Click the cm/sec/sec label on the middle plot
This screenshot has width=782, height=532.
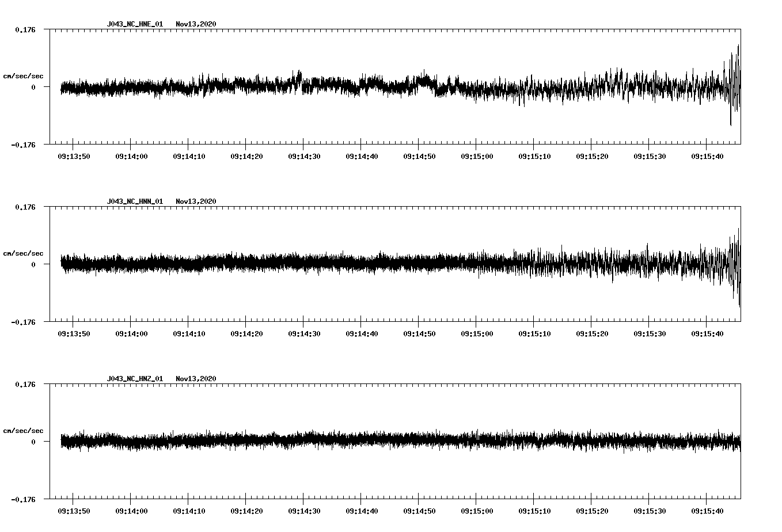pyautogui.click(x=23, y=253)
